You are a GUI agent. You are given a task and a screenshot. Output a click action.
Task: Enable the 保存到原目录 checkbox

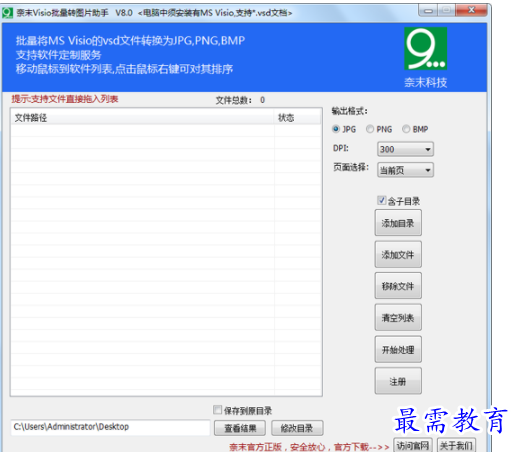click(217, 410)
